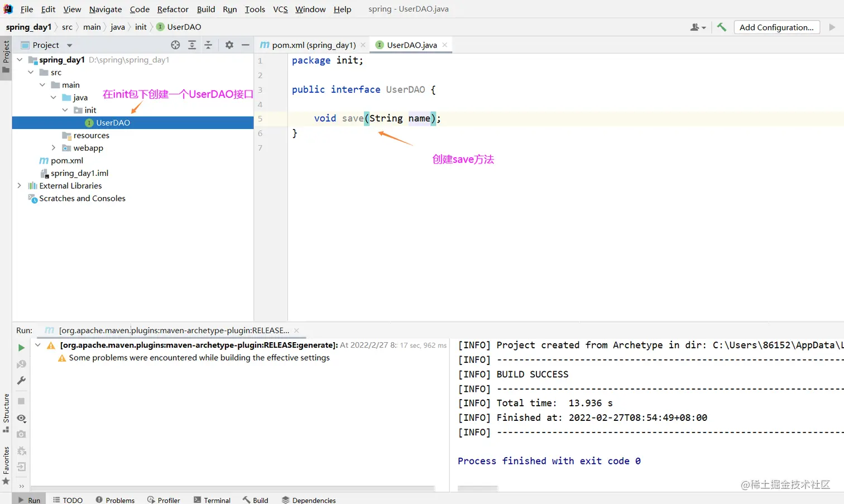Open the Run tool window button at bottom
844x504 pixels.
coord(28,500)
